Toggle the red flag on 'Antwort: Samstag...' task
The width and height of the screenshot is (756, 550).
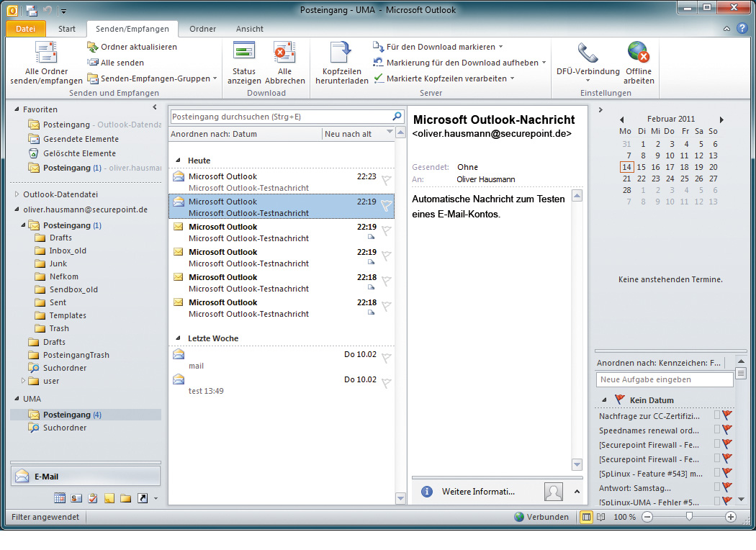(727, 487)
